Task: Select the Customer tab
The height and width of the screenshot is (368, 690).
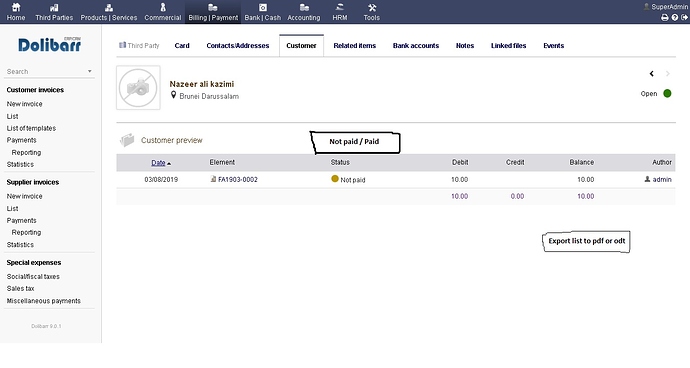Action: (301, 45)
